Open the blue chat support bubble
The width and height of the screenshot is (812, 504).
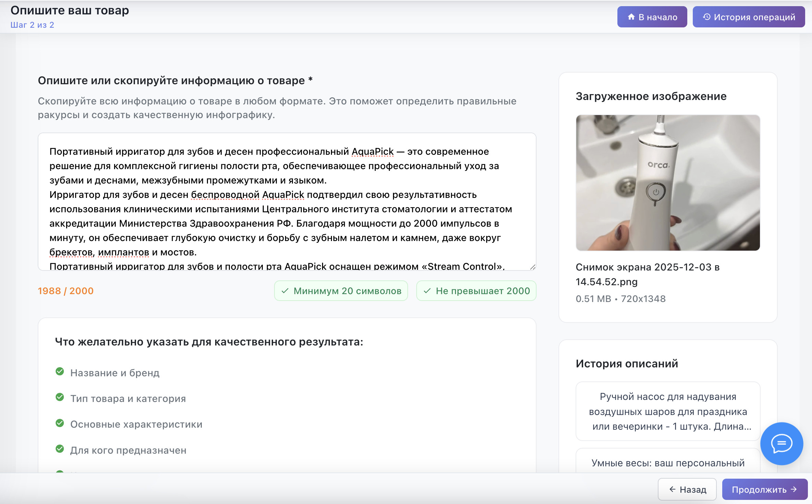(781, 443)
